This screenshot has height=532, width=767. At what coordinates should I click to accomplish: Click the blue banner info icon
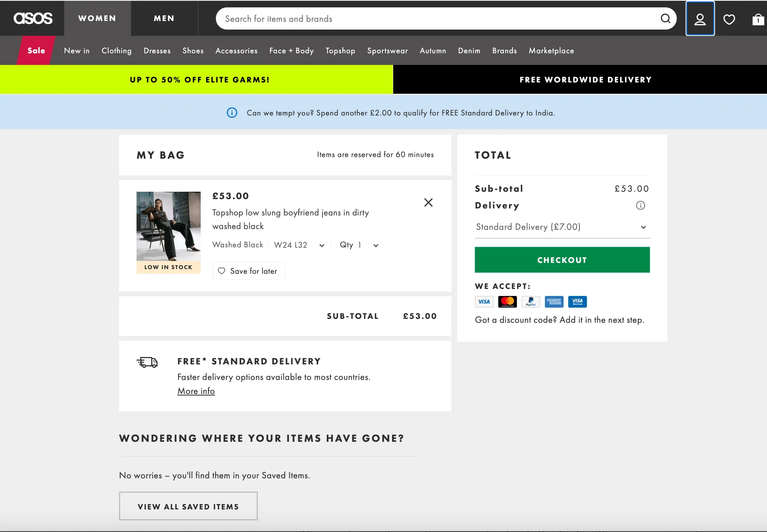[231, 113]
